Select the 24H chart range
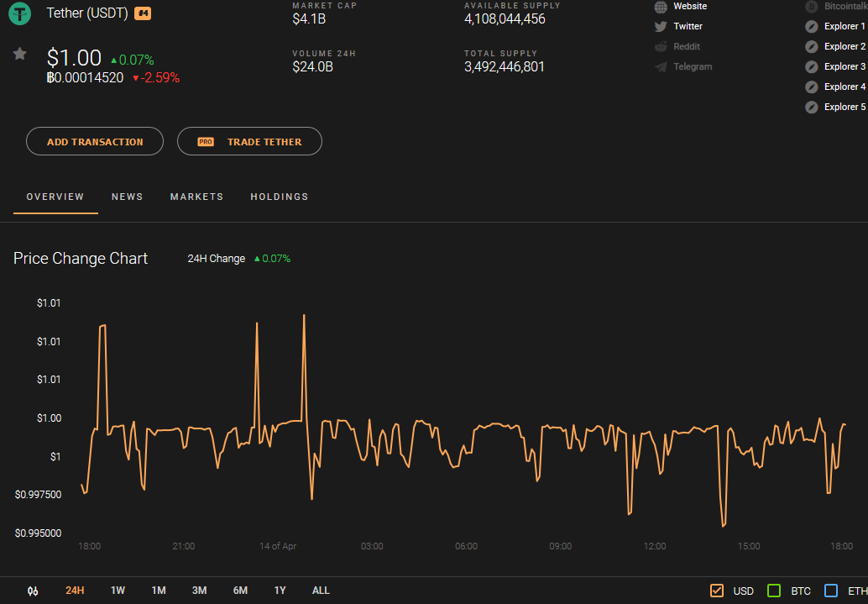 [75, 591]
